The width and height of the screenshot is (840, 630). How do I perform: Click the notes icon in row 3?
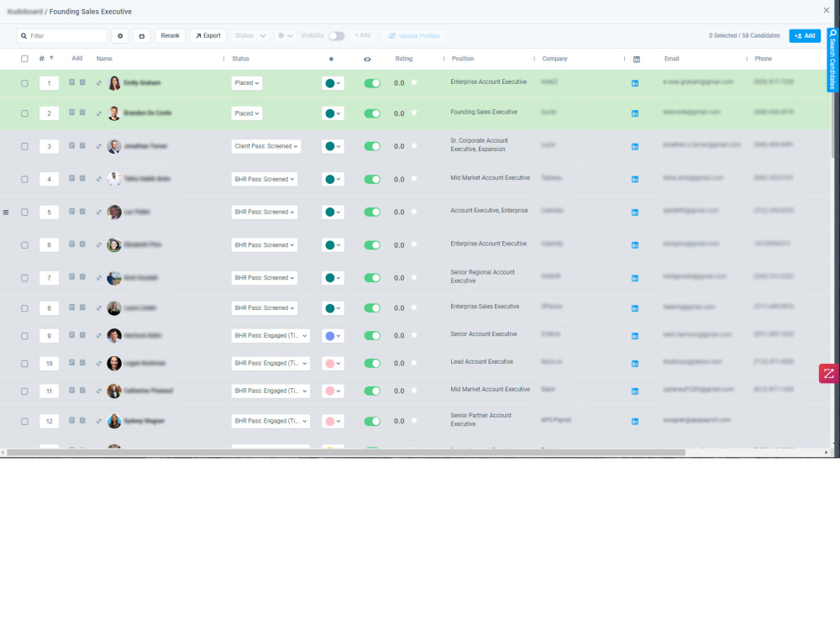71,145
